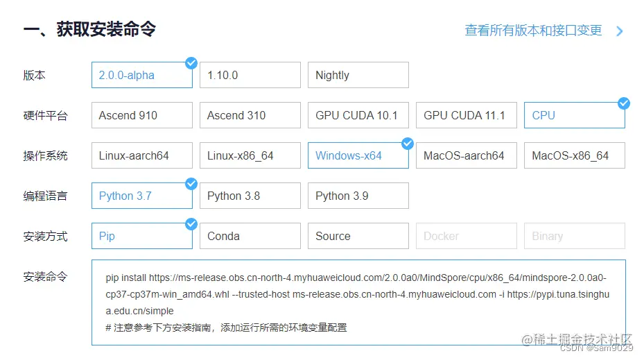
Task: Choose version 1.10.0
Action: [250, 75]
